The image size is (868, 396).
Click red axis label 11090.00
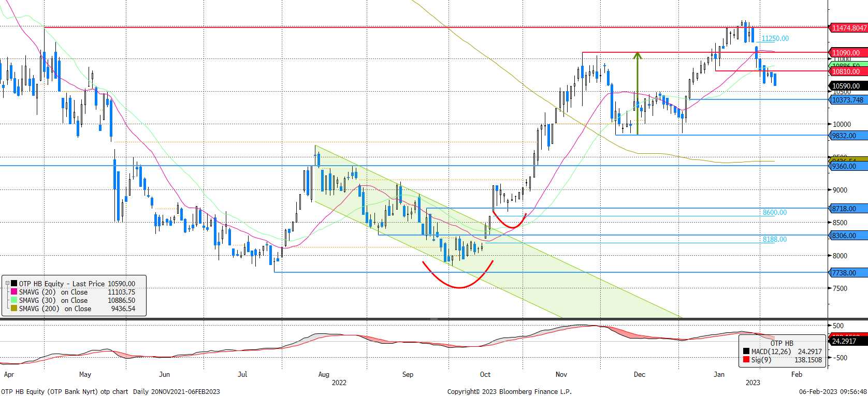[849, 53]
